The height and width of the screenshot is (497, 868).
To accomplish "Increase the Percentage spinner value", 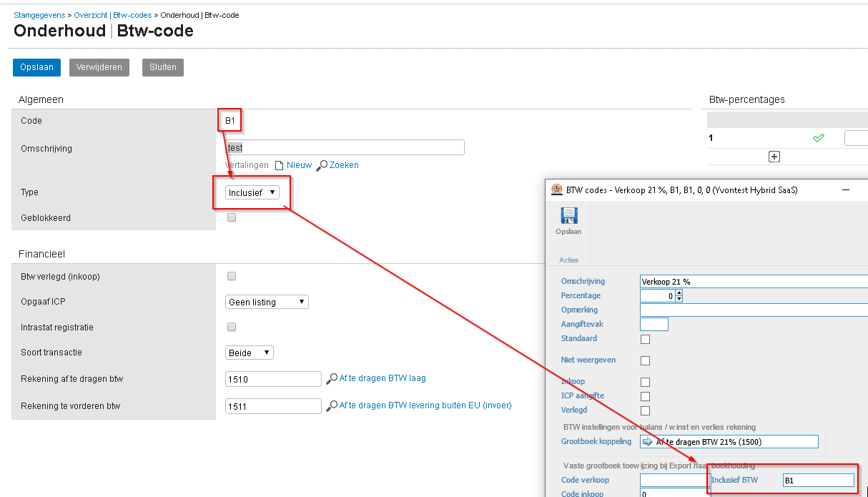I will [679, 292].
